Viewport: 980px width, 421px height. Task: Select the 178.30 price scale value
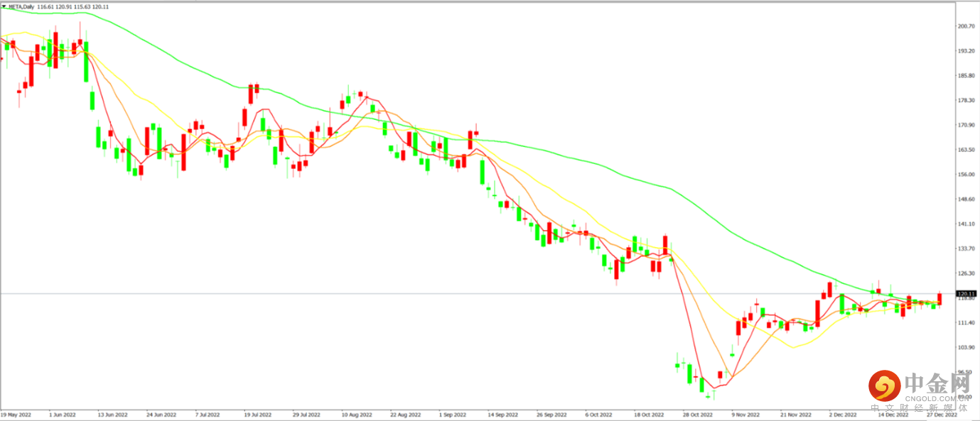click(x=966, y=101)
